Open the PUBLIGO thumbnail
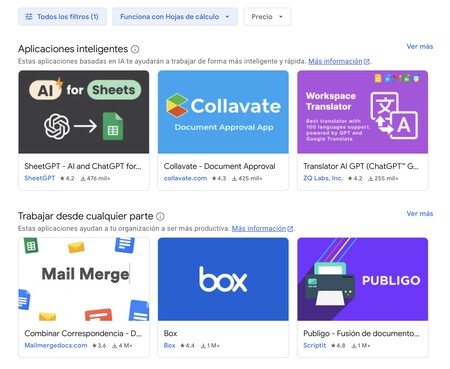Viewport: 450px width, 369px height. [x=363, y=279]
